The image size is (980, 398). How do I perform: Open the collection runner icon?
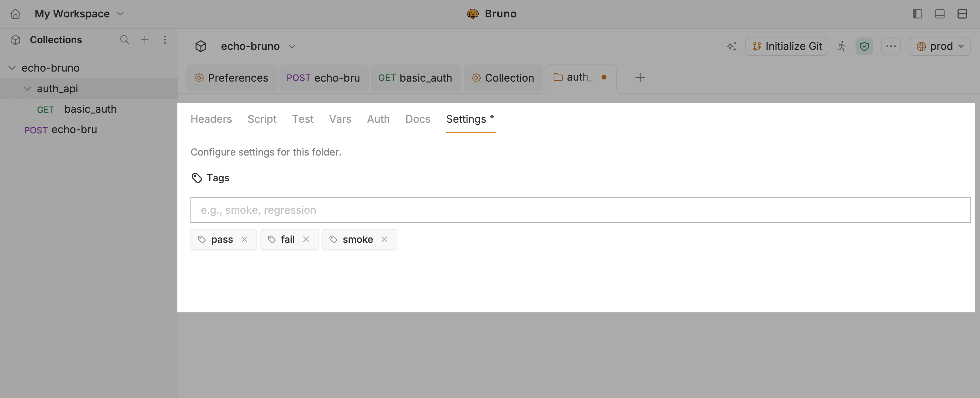841,46
